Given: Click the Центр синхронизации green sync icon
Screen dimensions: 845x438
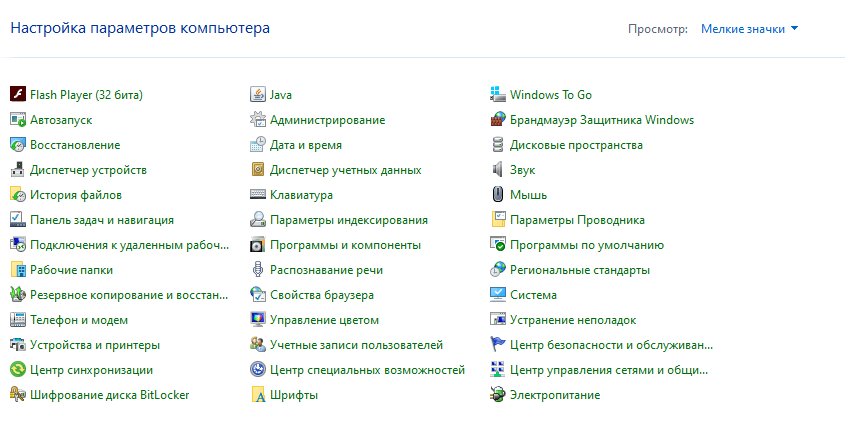Looking at the screenshot, I should (17, 370).
